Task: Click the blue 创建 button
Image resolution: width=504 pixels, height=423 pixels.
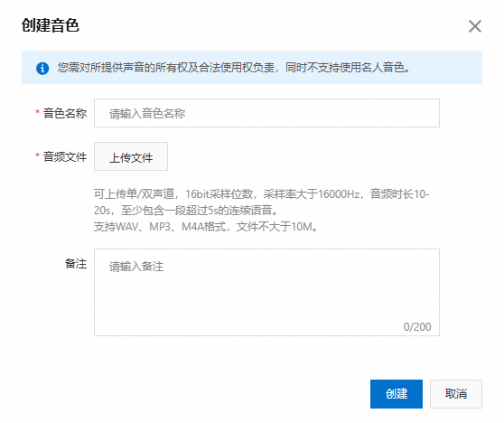Action: (397, 394)
